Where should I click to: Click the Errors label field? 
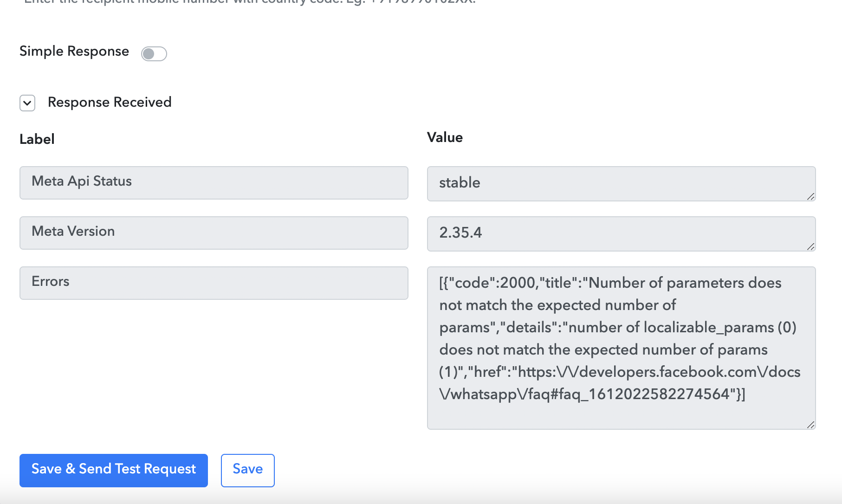pos(214,283)
